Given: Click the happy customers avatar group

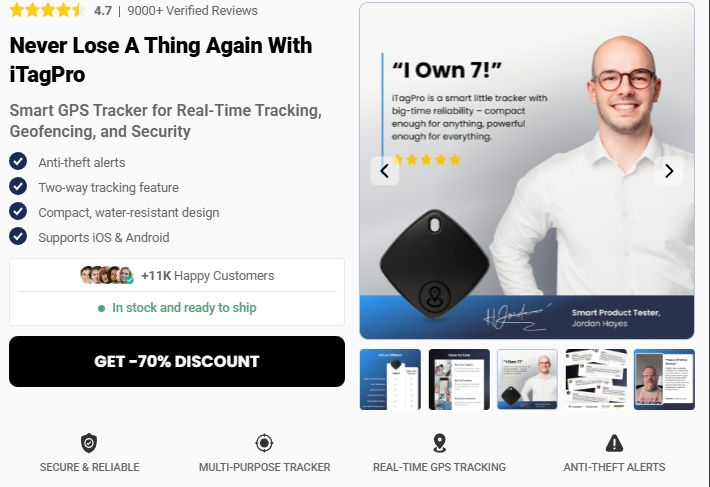Looking at the screenshot, I should [107, 275].
